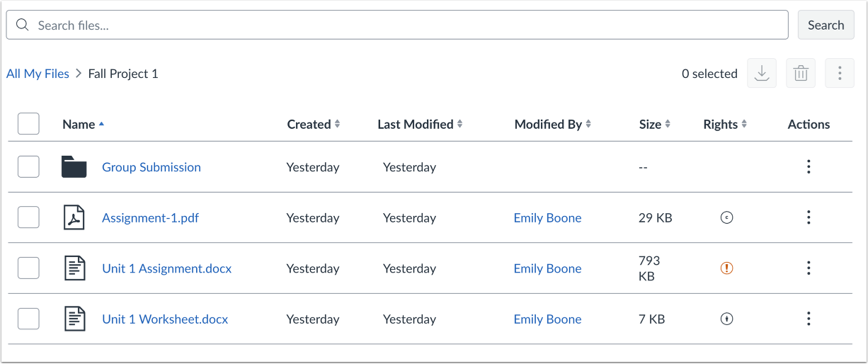Click the rights icon for Unit 1 Worksheet.docx

pyautogui.click(x=726, y=319)
